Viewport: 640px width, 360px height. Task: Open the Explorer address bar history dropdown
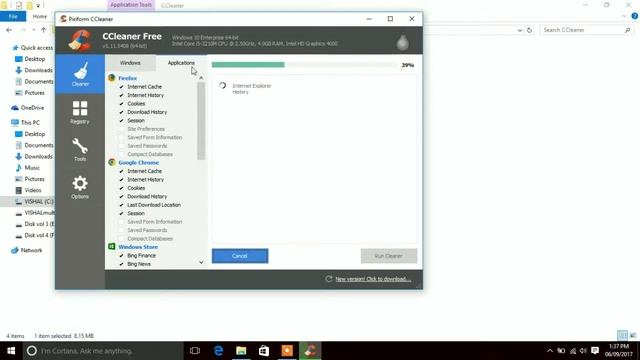(520, 30)
